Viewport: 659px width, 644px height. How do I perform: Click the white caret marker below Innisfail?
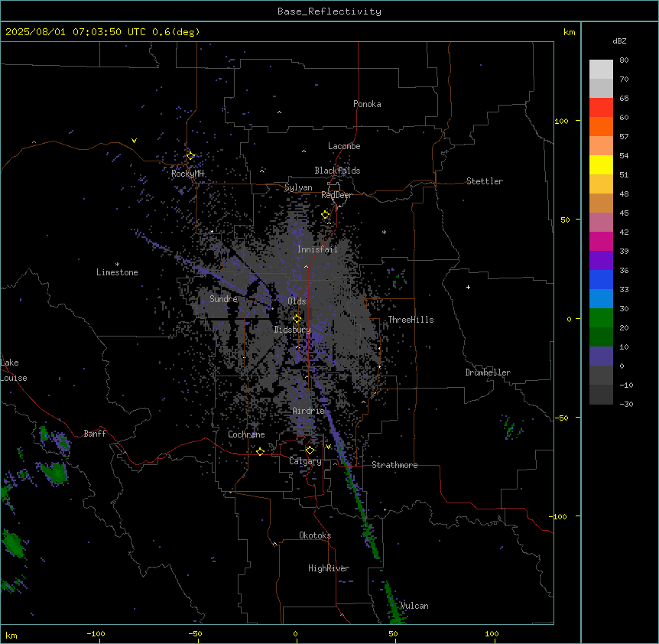[x=306, y=267]
